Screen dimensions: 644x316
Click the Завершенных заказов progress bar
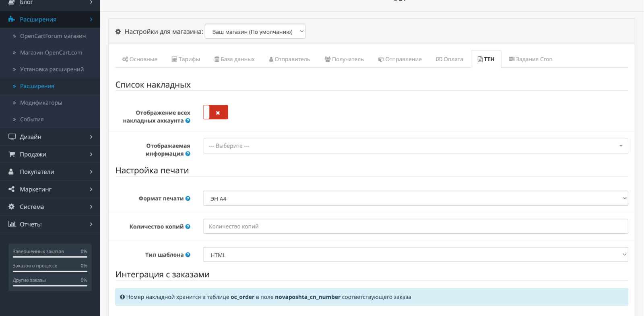pos(50,257)
